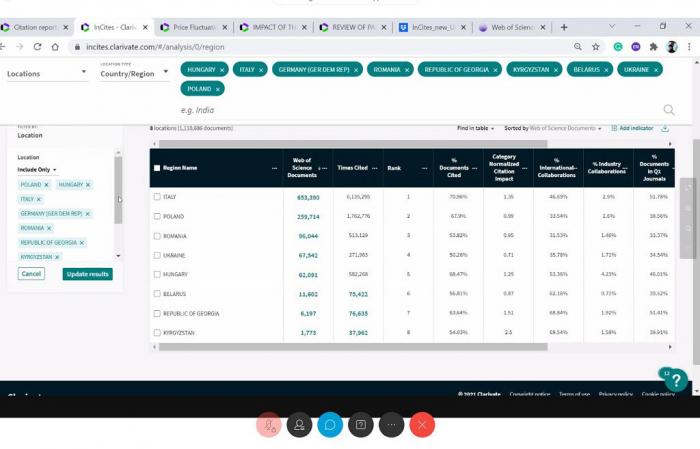Screen dimensions: 700x449
Task: Open the chat bubble in the meeting controls
Action: pos(329,425)
